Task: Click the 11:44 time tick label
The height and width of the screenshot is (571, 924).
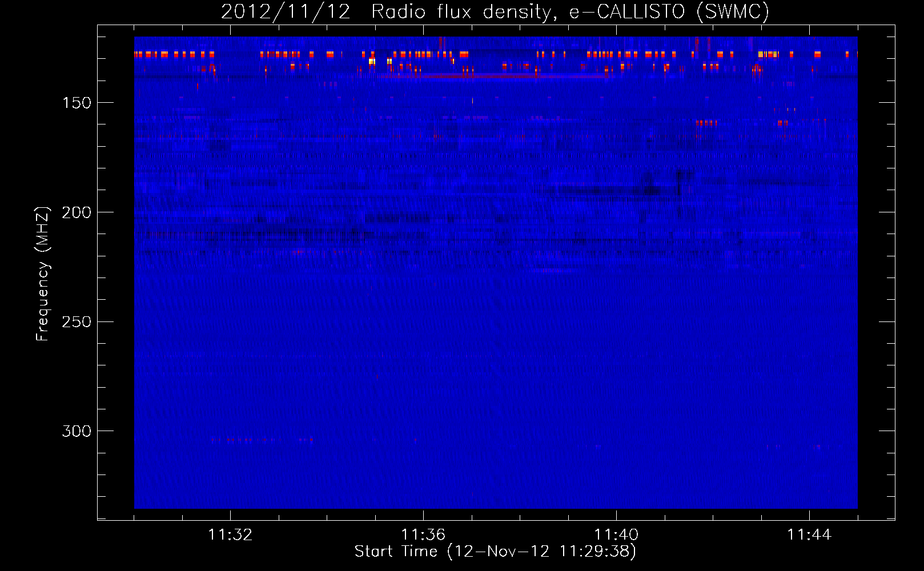Action: pos(809,535)
